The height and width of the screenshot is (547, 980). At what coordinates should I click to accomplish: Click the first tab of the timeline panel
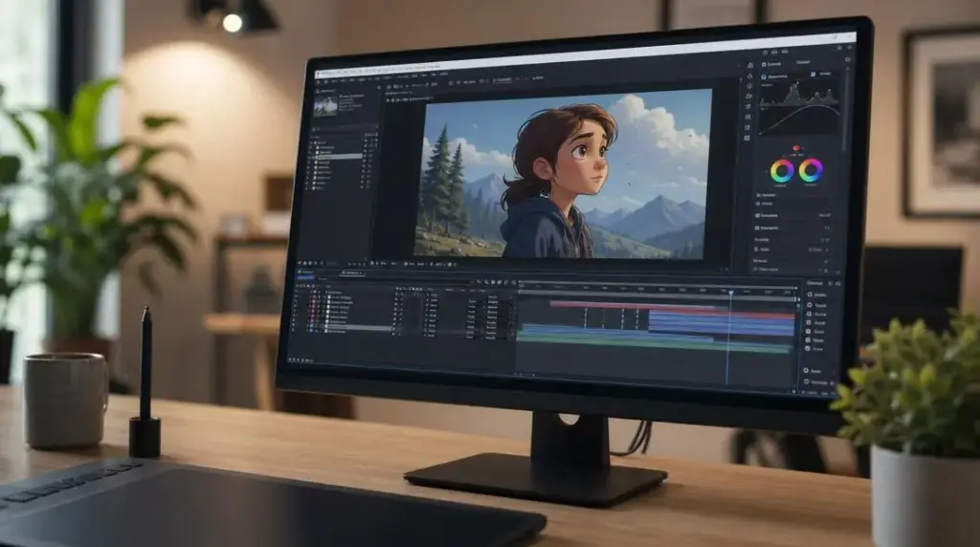click(307, 272)
